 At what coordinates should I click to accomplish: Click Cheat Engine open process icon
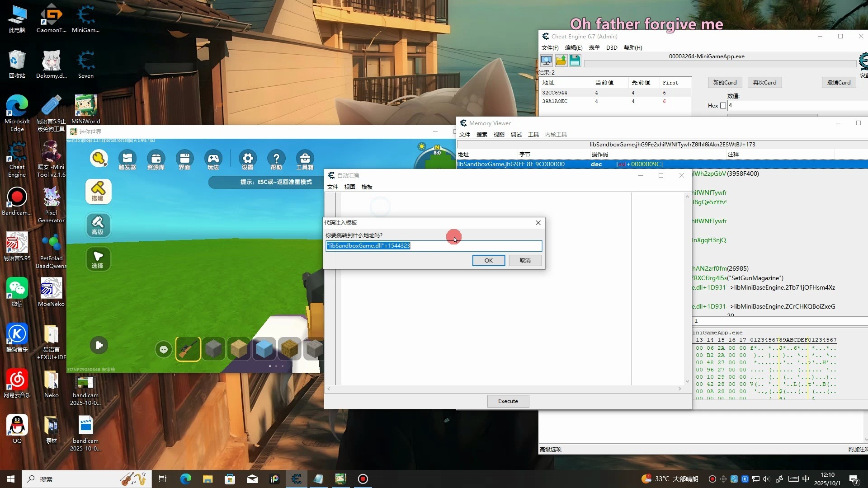click(x=546, y=61)
